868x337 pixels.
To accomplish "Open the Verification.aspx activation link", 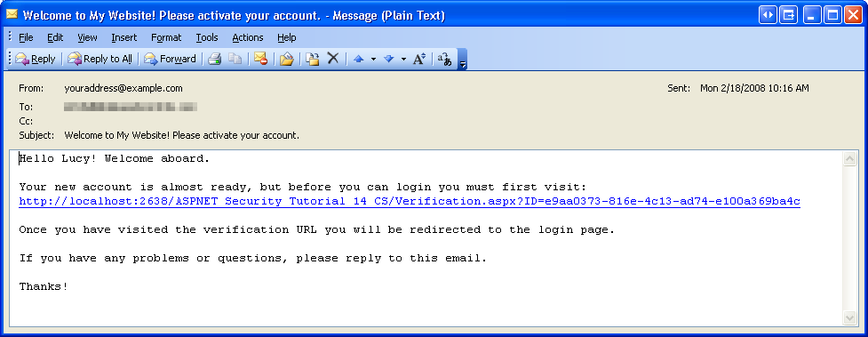I will [410, 201].
